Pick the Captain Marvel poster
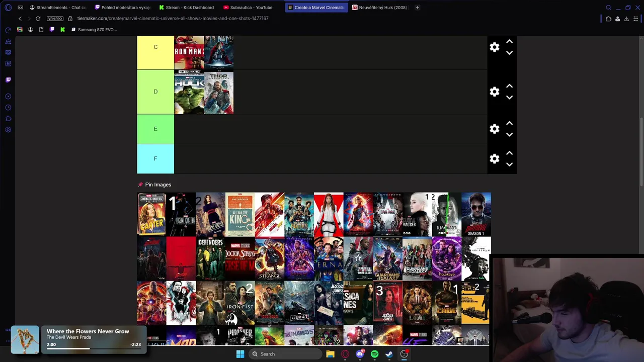The width and height of the screenshot is (644, 362). click(x=358, y=214)
